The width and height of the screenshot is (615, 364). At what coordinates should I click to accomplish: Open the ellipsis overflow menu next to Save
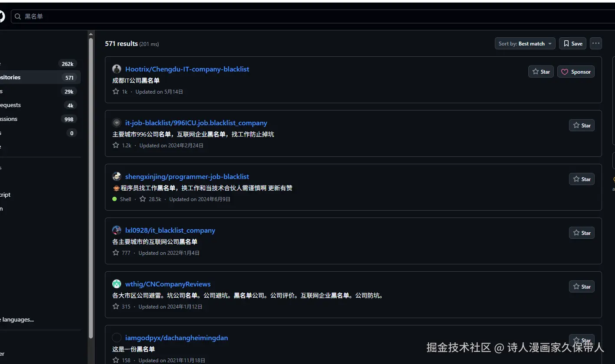tap(595, 43)
